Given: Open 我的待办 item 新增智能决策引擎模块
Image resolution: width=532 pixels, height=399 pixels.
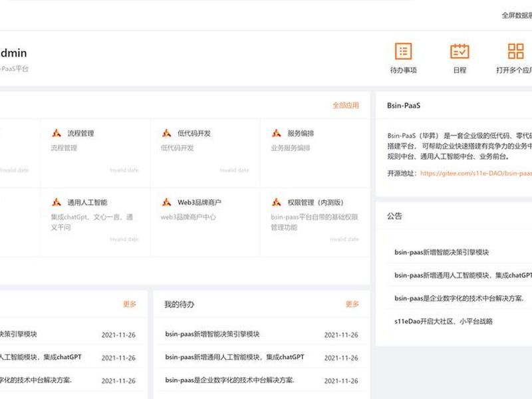Looking at the screenshot, I should click(212, 334).
